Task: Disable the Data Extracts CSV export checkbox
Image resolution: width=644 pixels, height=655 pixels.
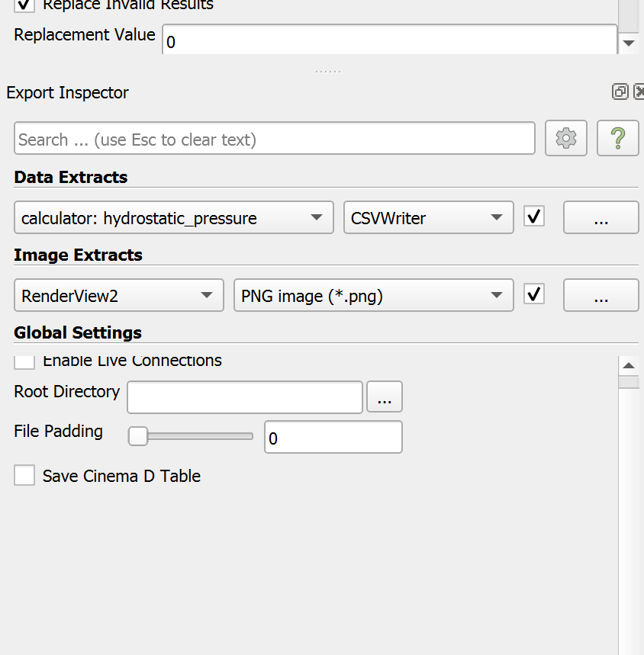Action: (x=533, y=217)
